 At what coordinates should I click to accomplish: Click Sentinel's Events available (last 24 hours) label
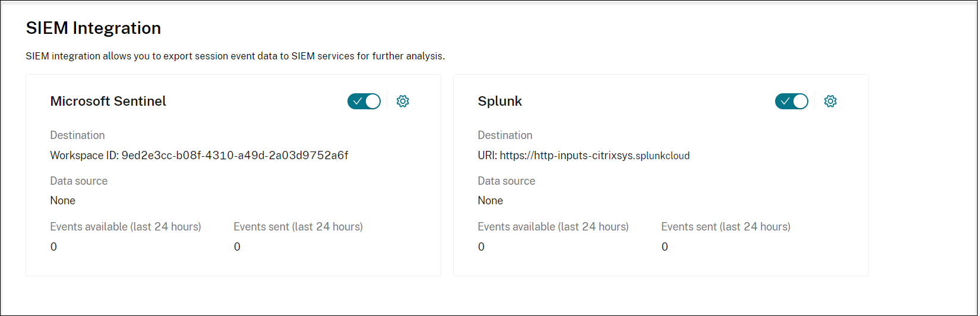pyautogui.click(x=125, y=227)
